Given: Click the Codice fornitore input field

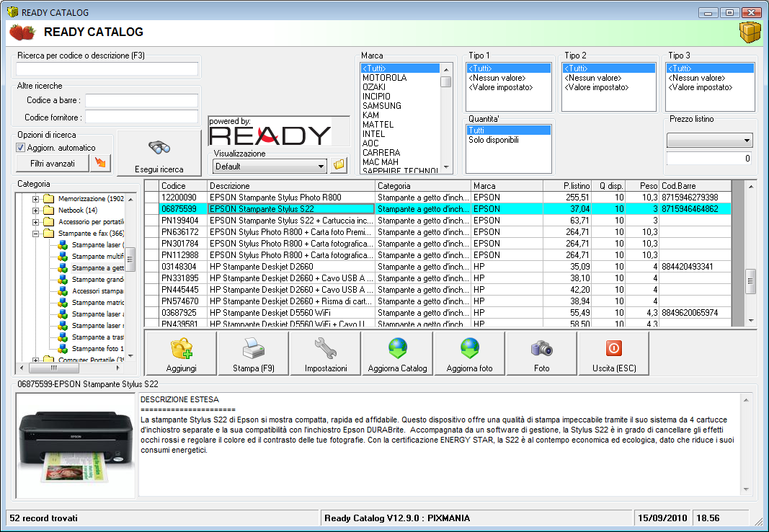Looking at the screenshot, I should [x=141, y=118].
